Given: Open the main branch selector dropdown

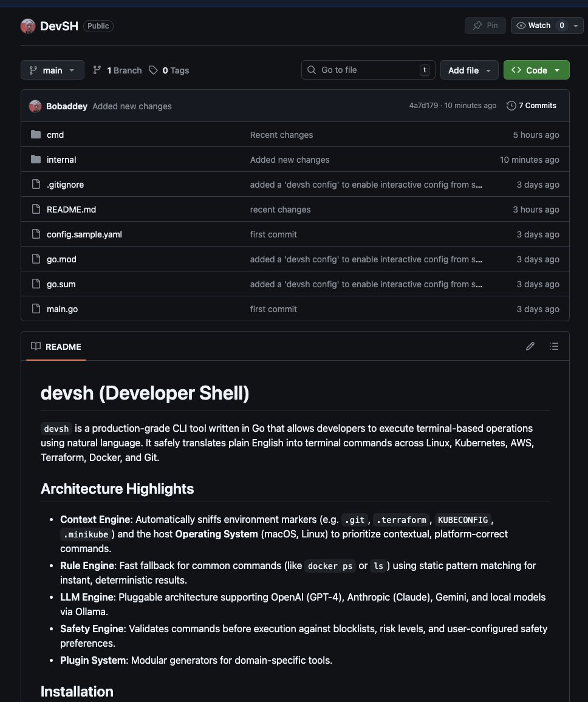Looking at the screenshot, I should [x=52, y=70].
